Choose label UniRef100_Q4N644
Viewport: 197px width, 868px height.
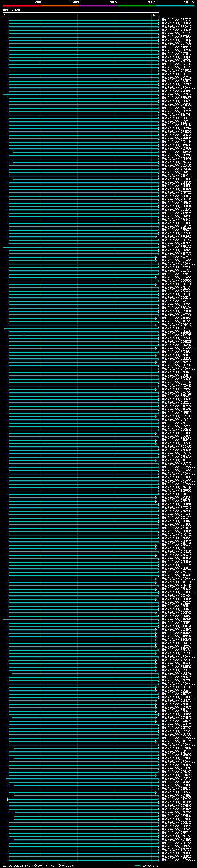click(177, 176)
